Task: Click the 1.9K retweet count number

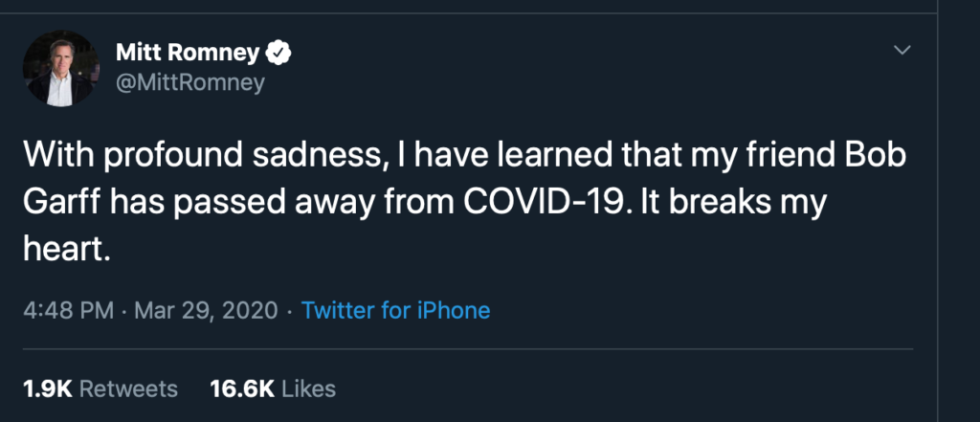Action: click(46, 388)
